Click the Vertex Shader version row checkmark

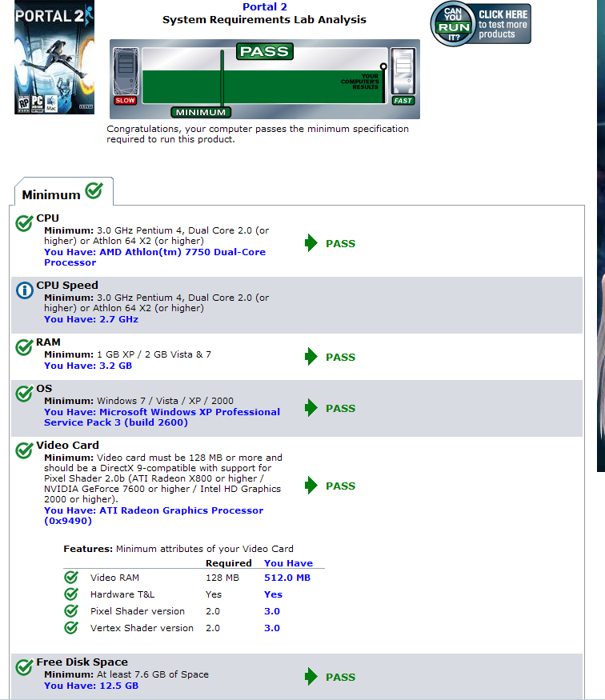71,628
